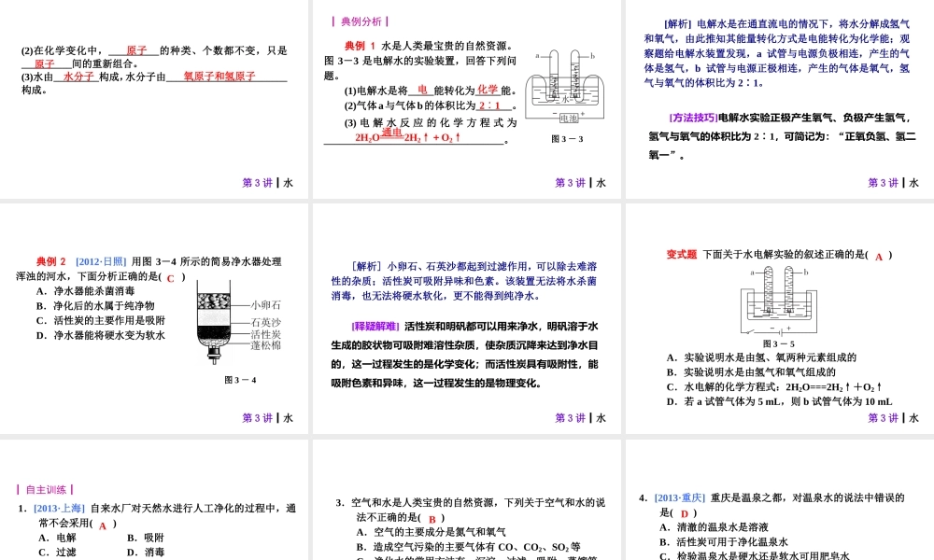Click option B. 净化后的水属于纯净物

[95, 306]
